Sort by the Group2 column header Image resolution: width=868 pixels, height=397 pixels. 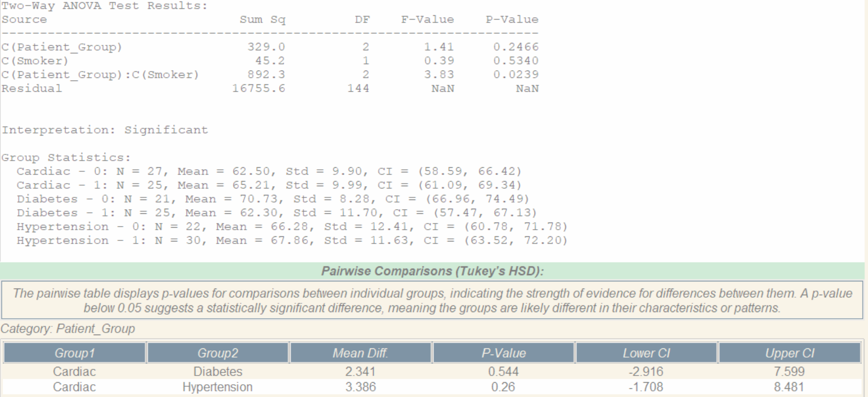(x=218, y=353)
